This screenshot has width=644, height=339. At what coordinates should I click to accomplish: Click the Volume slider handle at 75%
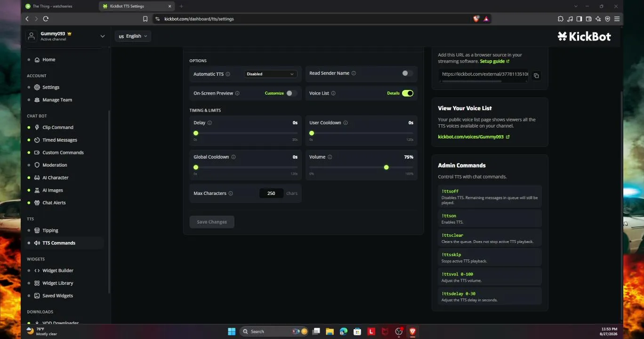(386, 168)
